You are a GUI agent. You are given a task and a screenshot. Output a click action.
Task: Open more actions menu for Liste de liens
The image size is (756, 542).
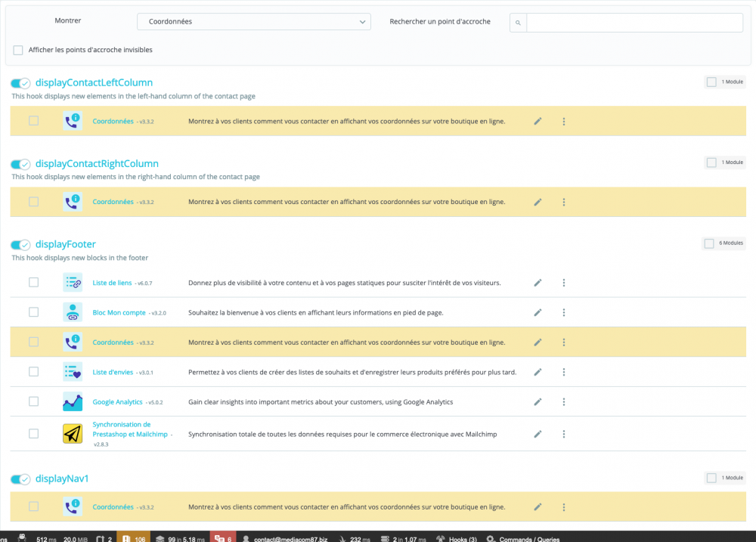pyautogui.click(x=564, y=283)
